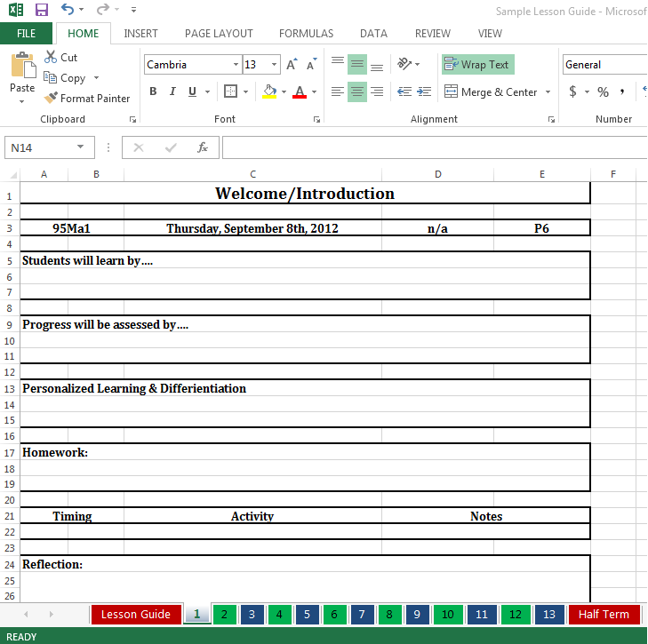The height and width of the screenshot is (644, 648).
Task: Toggle Middle Align
Action: coord(357,65)
